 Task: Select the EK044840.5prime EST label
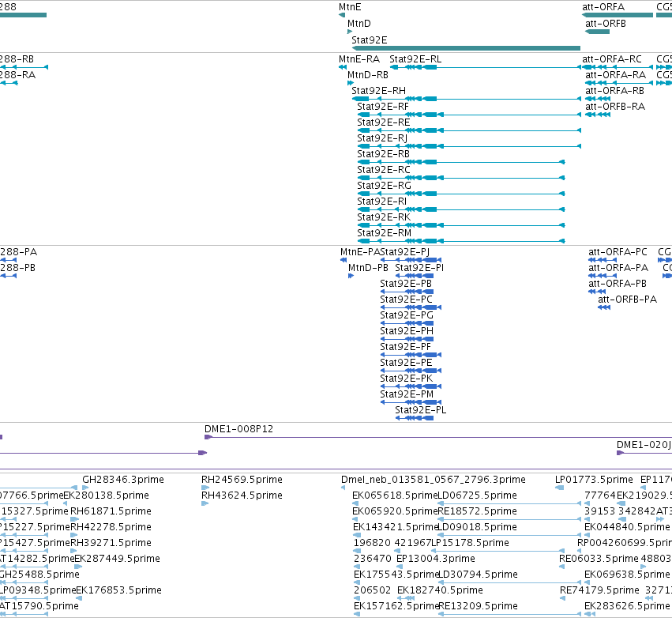[x=626, y=527]
